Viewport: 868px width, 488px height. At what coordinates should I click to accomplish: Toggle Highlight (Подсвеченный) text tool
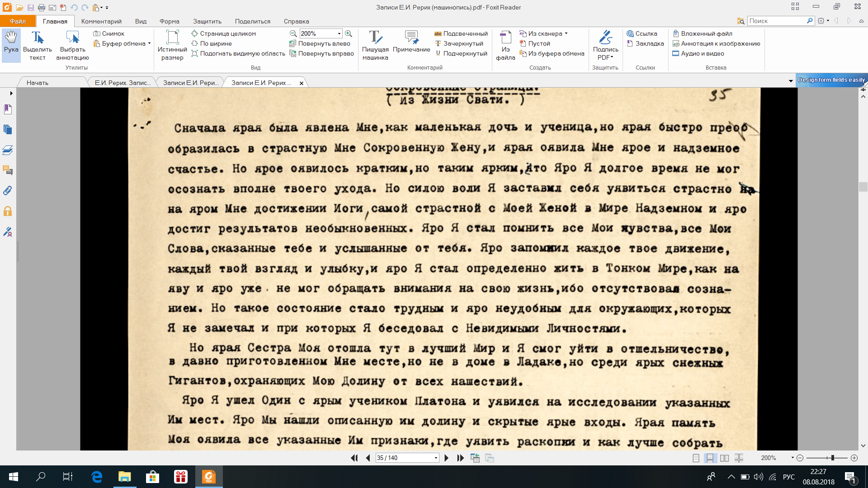(461, 33)
